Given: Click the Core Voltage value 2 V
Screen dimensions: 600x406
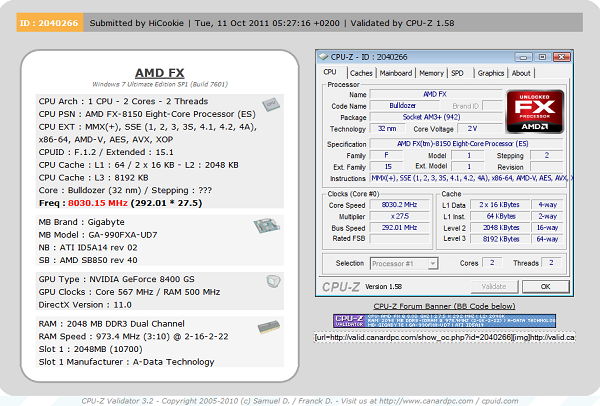Looking at the screenshot, I should tap(479, 129).
